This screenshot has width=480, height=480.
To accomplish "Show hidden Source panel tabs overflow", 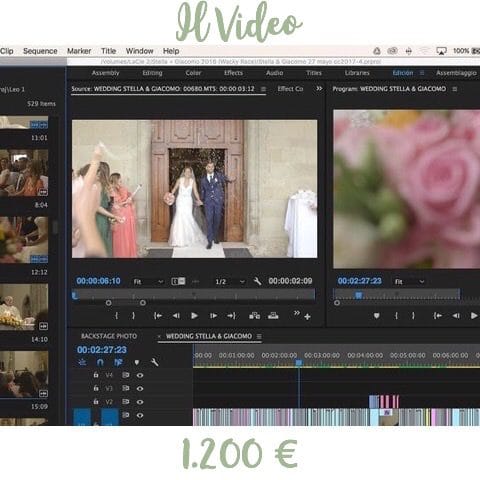I will [319, 89].
